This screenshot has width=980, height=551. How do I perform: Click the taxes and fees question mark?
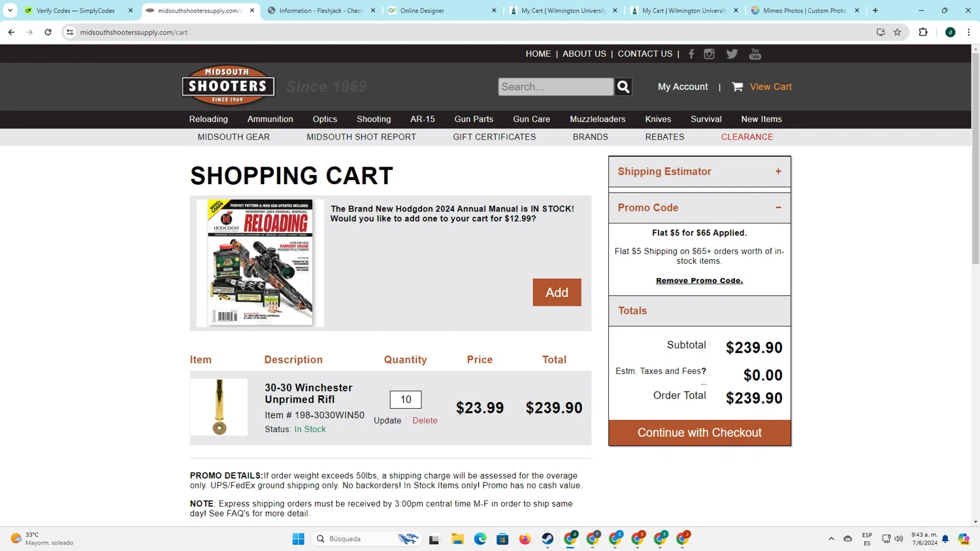click(x=704, y=371)
